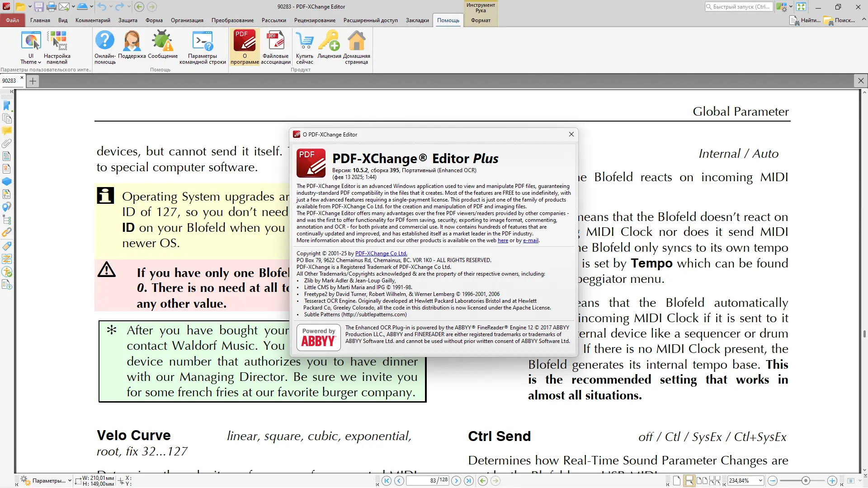Toggle single page layout in status bar
The image size is (868, 488).
coord(677,481)
